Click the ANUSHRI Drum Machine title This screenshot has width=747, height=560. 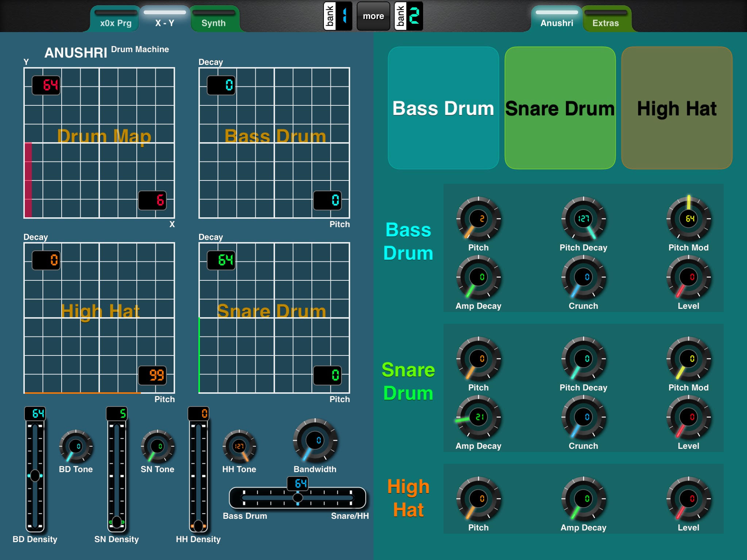tap(107, 52)
